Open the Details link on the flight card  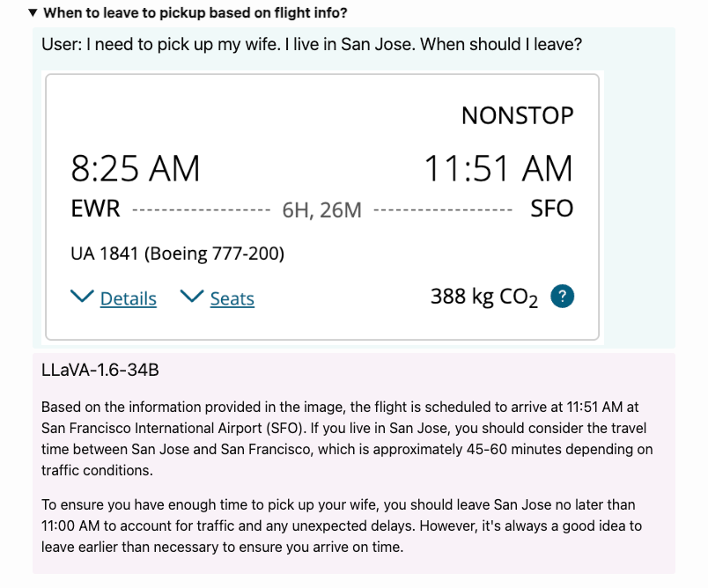pyautogui.click(x=129, y=299)
